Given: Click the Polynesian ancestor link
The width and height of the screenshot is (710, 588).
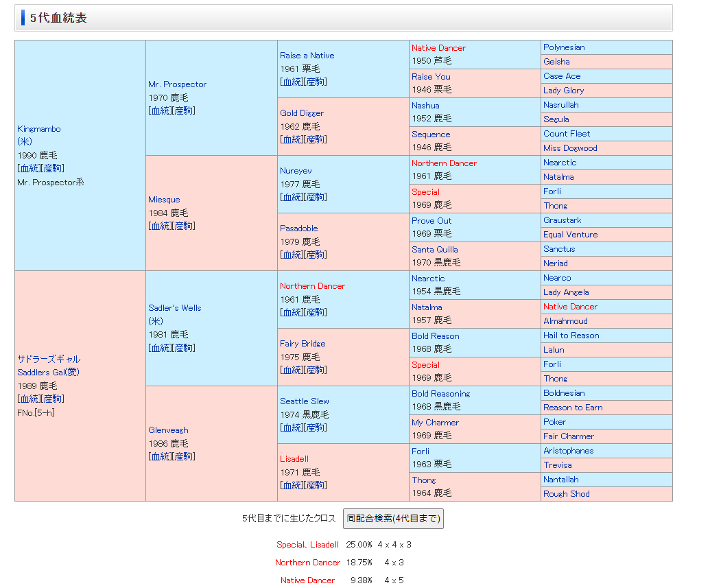Looking at the screenshot, I should coord(564,47).
